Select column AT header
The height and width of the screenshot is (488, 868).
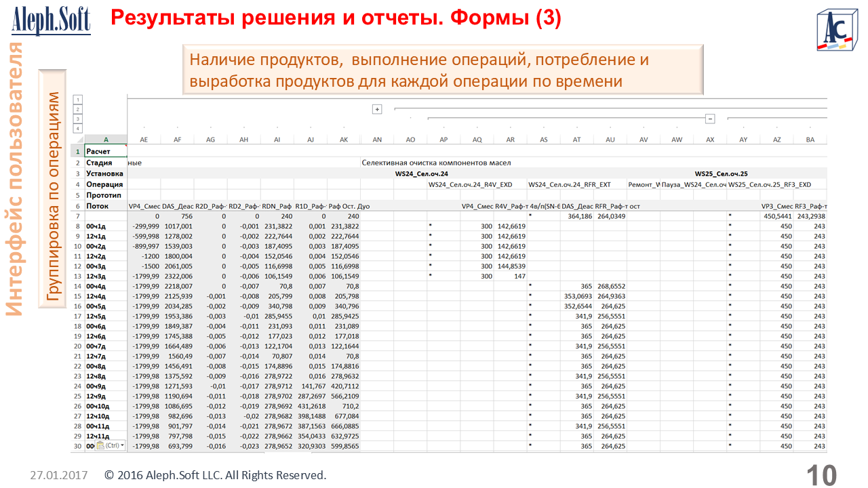576,140
